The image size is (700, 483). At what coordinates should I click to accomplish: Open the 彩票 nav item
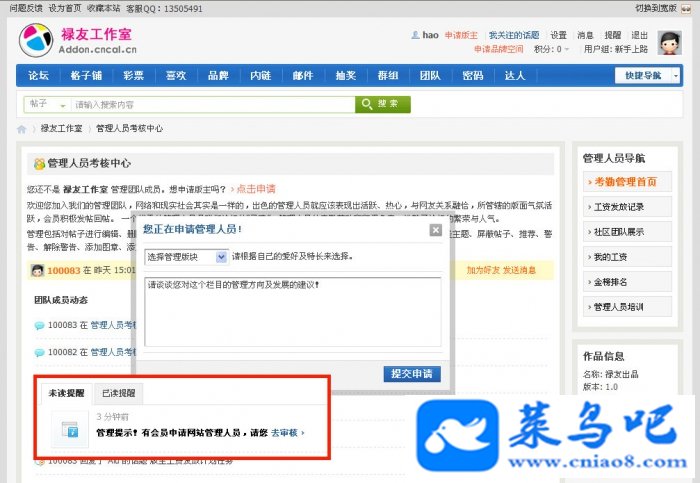click(133, 75)
